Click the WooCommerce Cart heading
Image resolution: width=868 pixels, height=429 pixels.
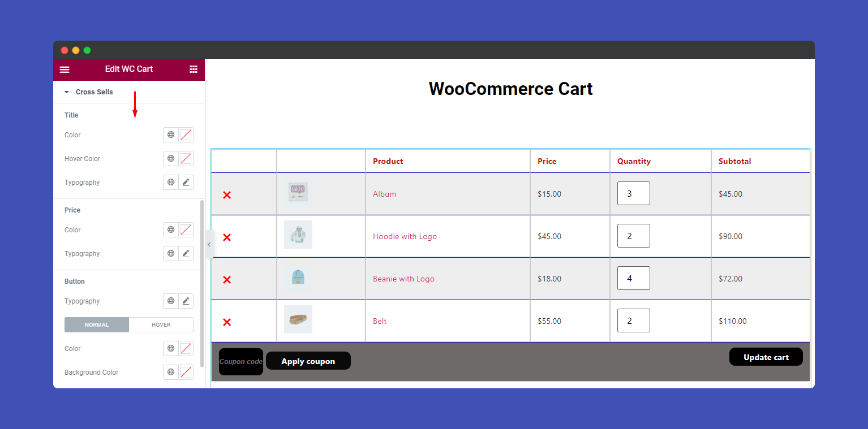pos(510,89)
